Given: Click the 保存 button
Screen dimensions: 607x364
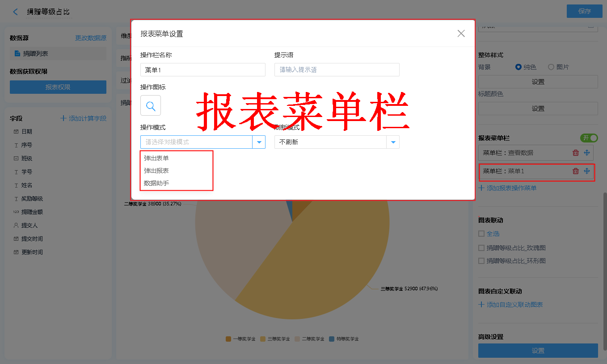Looking at the screenshot, I should click(584, 11).
